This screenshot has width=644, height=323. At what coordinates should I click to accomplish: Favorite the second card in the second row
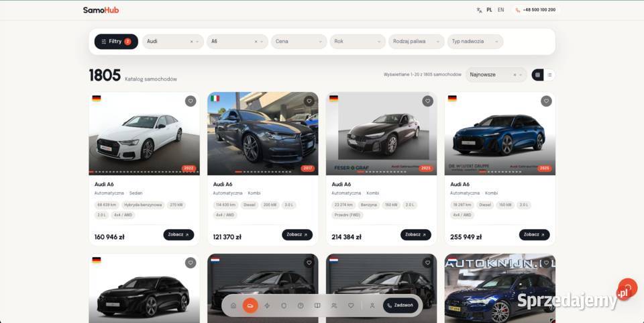click(x=309, y=263)
